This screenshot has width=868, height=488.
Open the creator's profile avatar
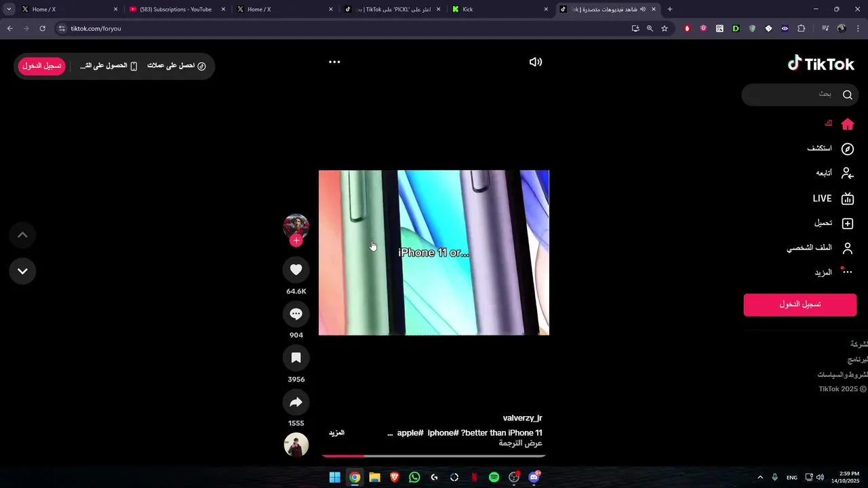[296, 226]
